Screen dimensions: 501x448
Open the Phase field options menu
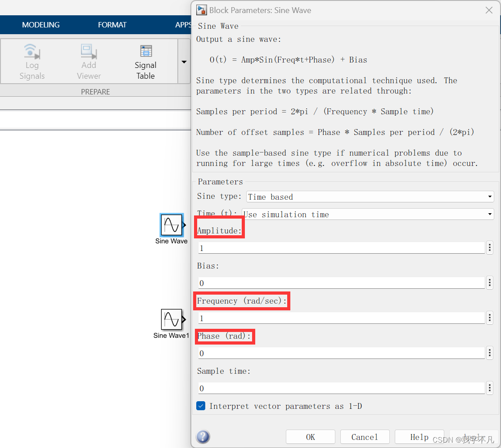[x=489, y=353]
